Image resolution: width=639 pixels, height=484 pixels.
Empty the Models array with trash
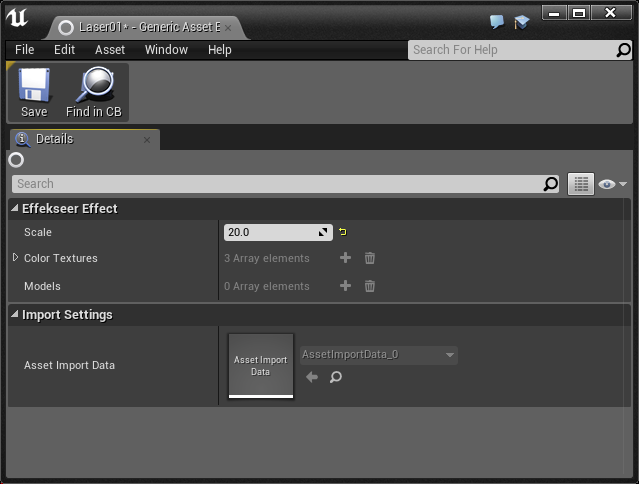370,286
